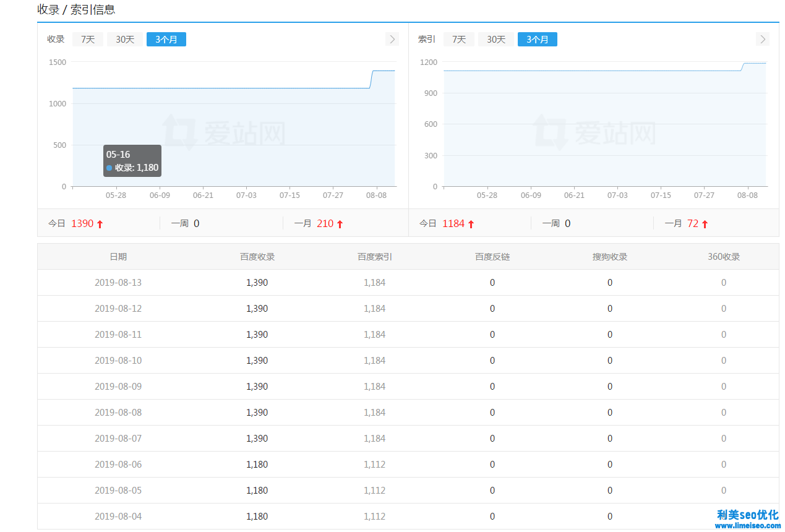Viewport: 785px width, 532px height.
Task: Click the red up arrow beside 今日 1184
Action: (x=471, y=224)
